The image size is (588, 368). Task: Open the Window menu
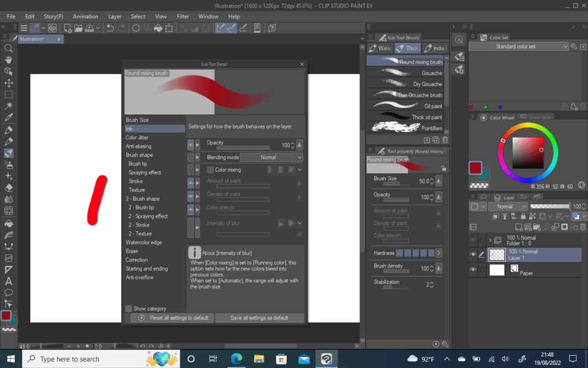click(209, 17)
